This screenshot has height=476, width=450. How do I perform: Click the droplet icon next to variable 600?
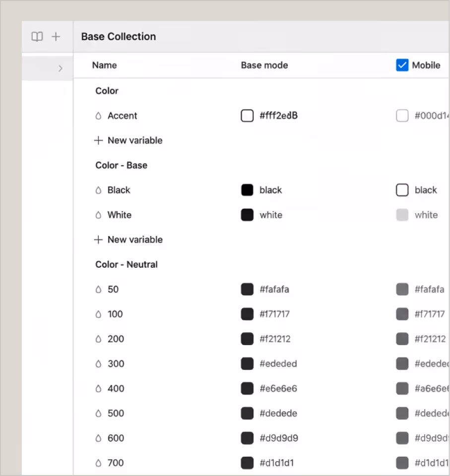pyautogui.click(x=98, y=438)
